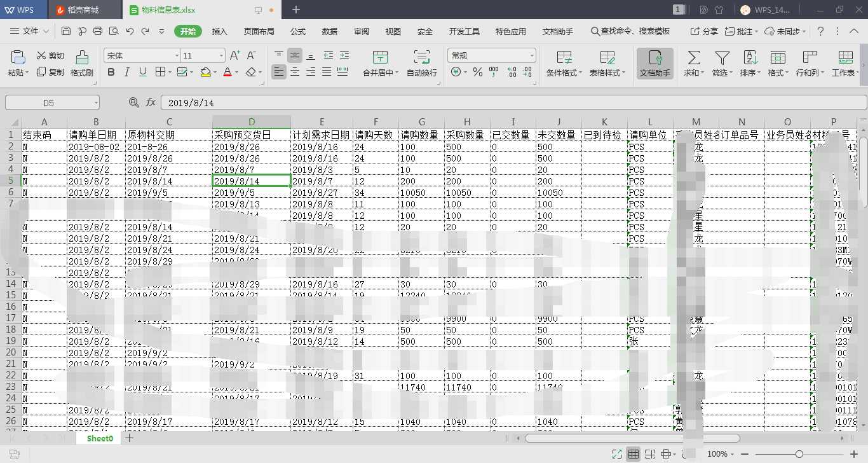Open the 文档助手 ribbon button
Viewport: 868px width, 463px height.
point(655,64)
